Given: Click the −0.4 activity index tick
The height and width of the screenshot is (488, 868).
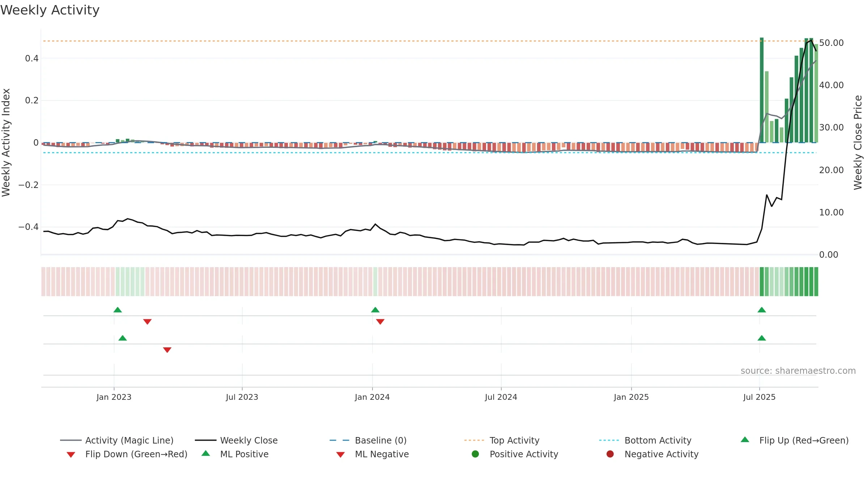Looking at the screenshot, I should coord(28,227).
